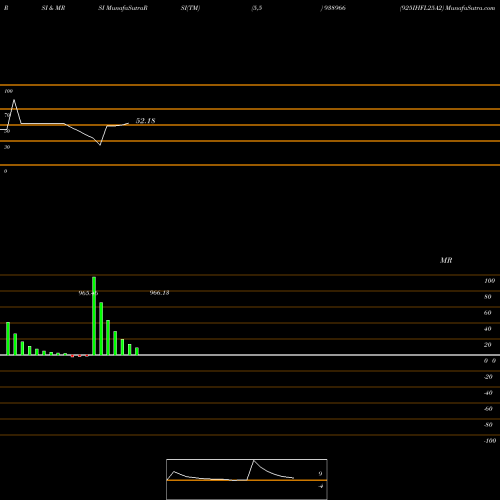Click the MR axis label -60
The image size is (500, 500).
[488, 409]
